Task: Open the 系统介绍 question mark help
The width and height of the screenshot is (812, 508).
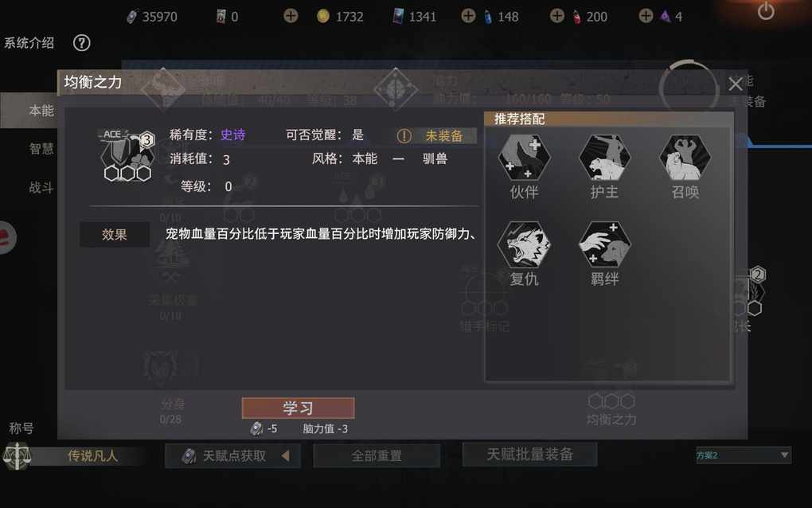Action: point(81,42)
